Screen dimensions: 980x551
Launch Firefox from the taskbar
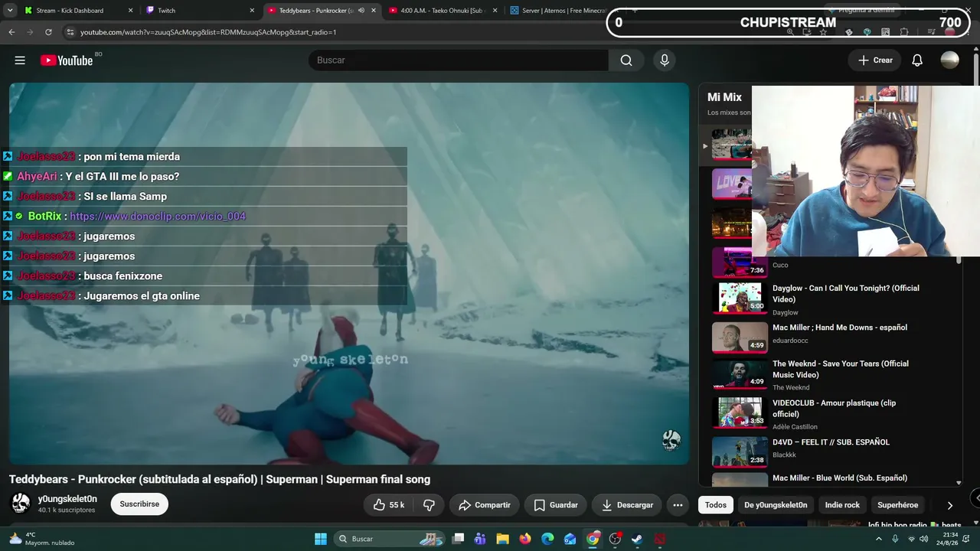point(525,539)
